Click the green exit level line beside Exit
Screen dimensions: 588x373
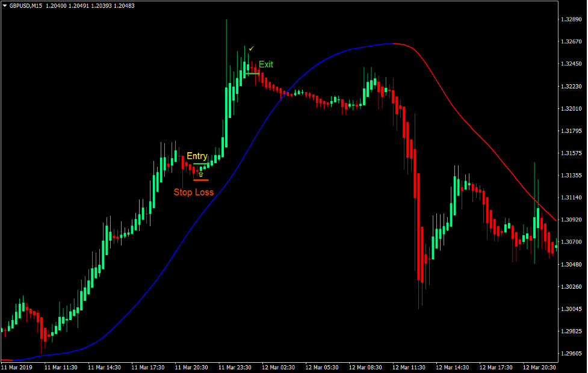[252, 73]
